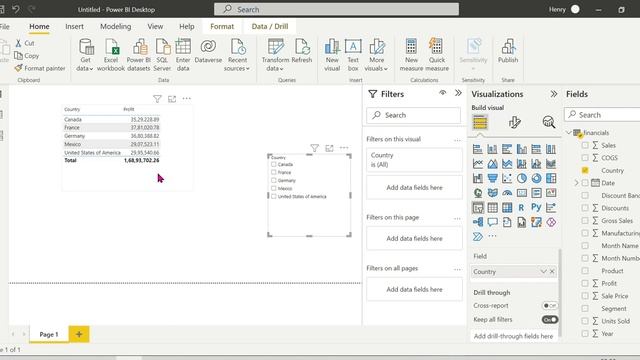Insert a Text box
Image resolution: width=640 pixels, height=360 pixels.
[x=353, y=55]
